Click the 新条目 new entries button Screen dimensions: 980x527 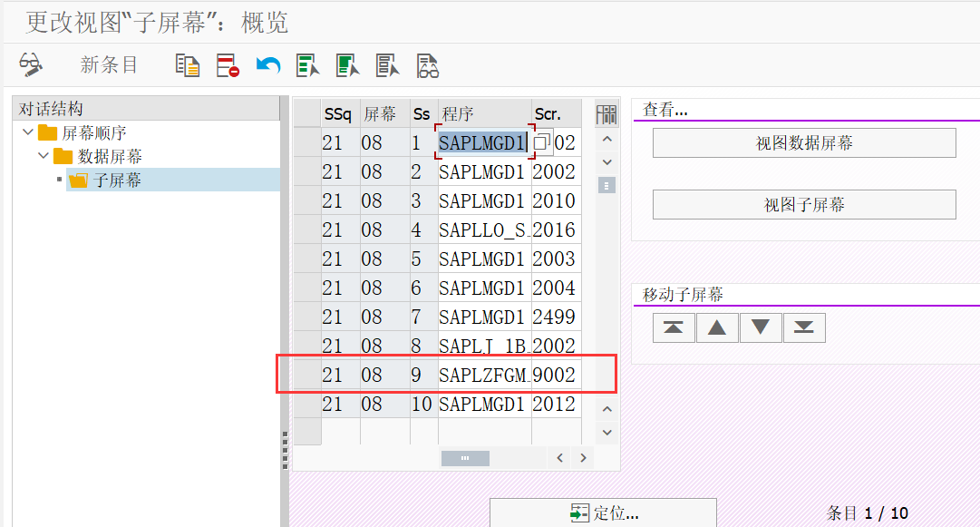(109, 64)
